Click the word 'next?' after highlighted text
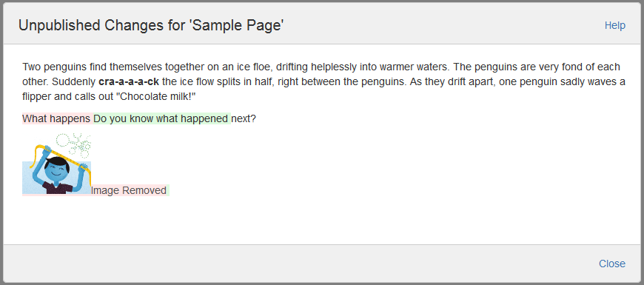This screenshot has height=285, width=644. click(x=244, y=118)
